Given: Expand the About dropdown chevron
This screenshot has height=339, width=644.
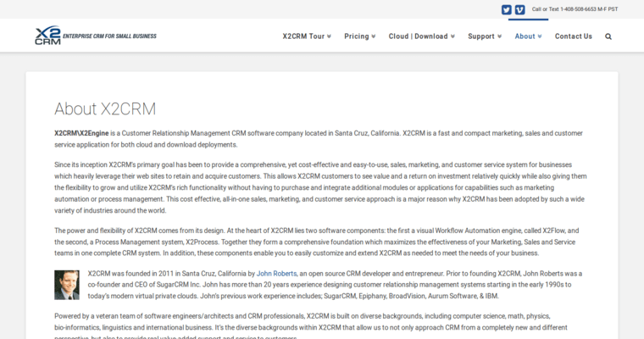Looking at the screenshot, I should coord(541,36).
